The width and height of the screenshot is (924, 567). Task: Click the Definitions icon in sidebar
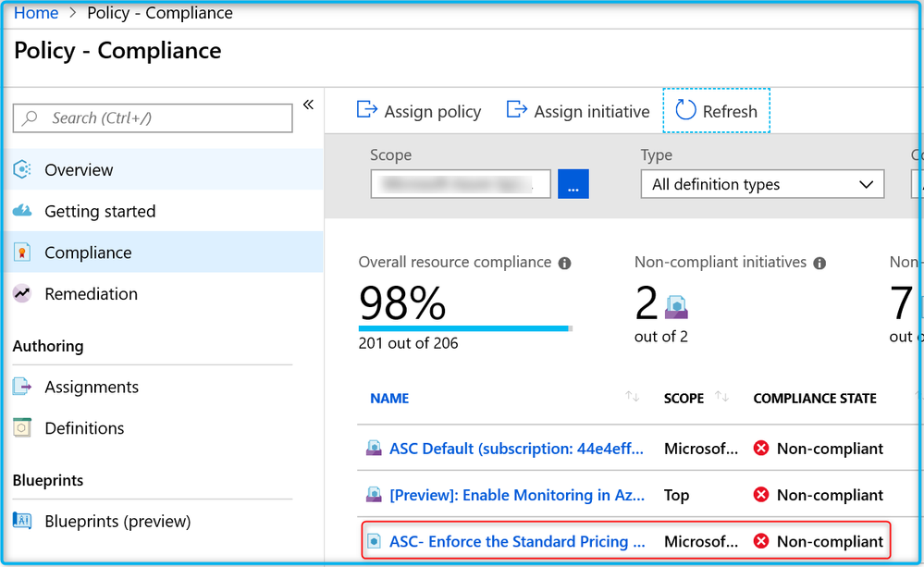pyautogui.click(x=22, y=428)
